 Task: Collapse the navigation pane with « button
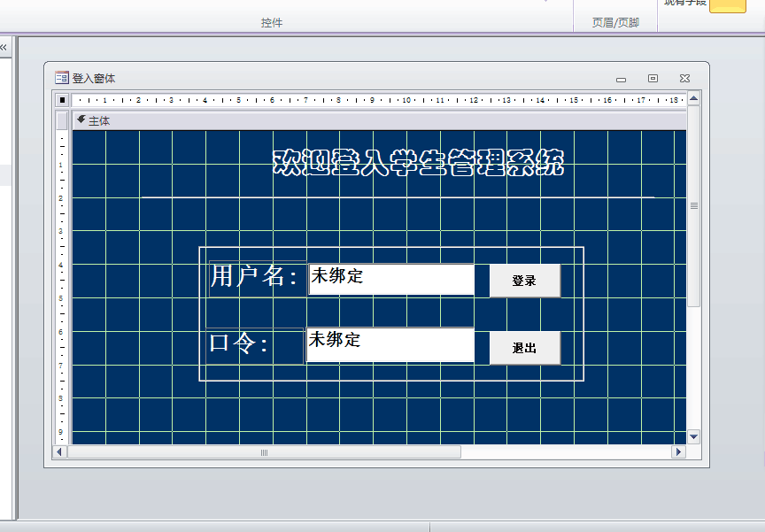click(x=4, y=47)
